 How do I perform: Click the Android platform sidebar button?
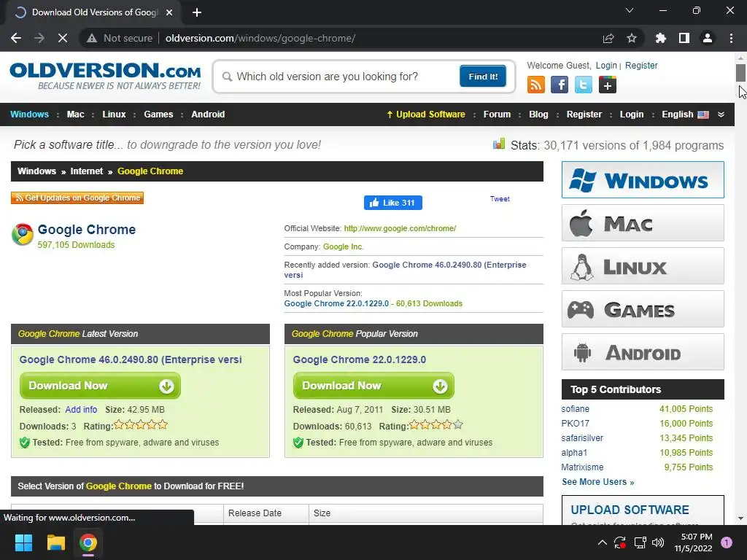click(643, 352)
